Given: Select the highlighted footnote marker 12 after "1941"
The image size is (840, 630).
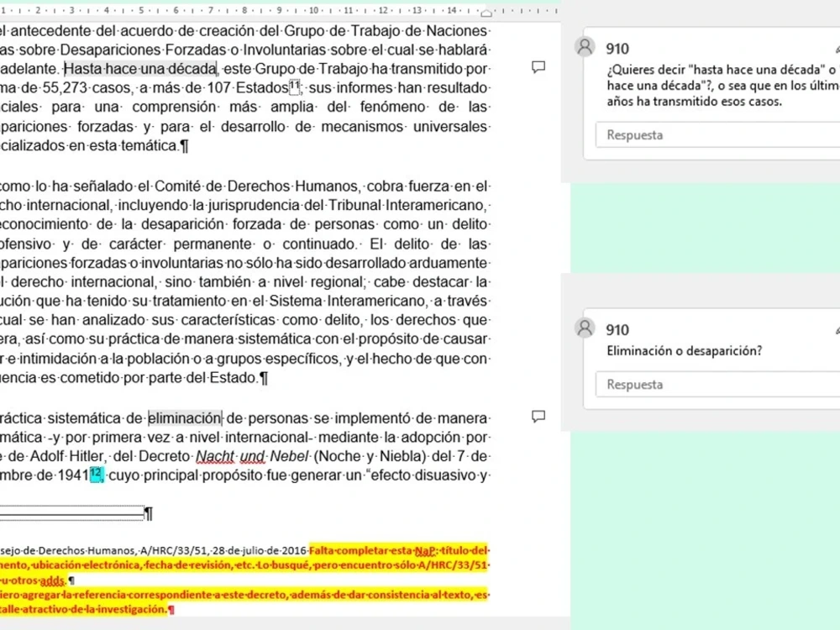Looking at the screenshot, I should (96, 474).
